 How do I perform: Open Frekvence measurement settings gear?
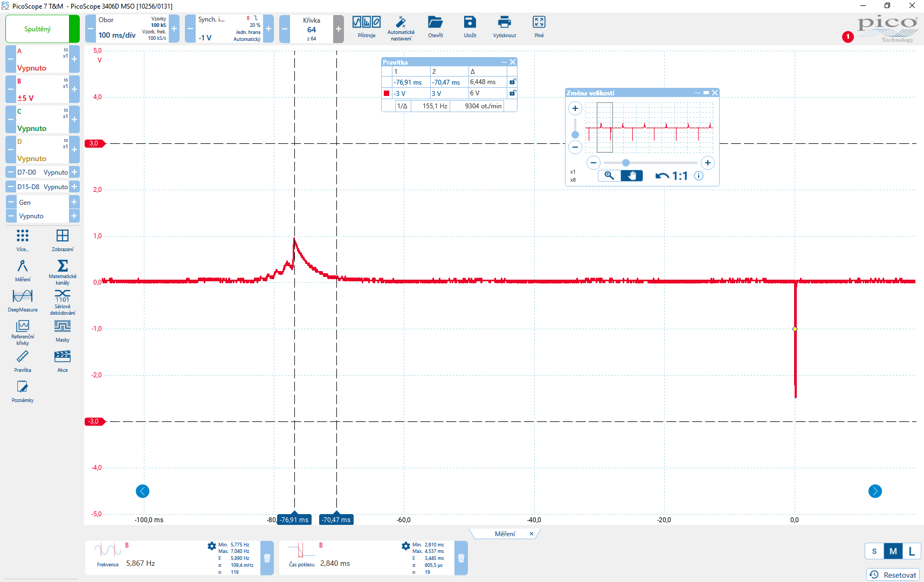211,546
